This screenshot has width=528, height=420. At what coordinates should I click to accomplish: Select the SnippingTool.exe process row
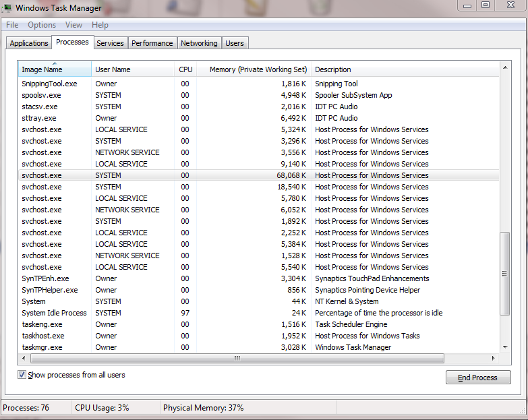click(x=259, y=84)
